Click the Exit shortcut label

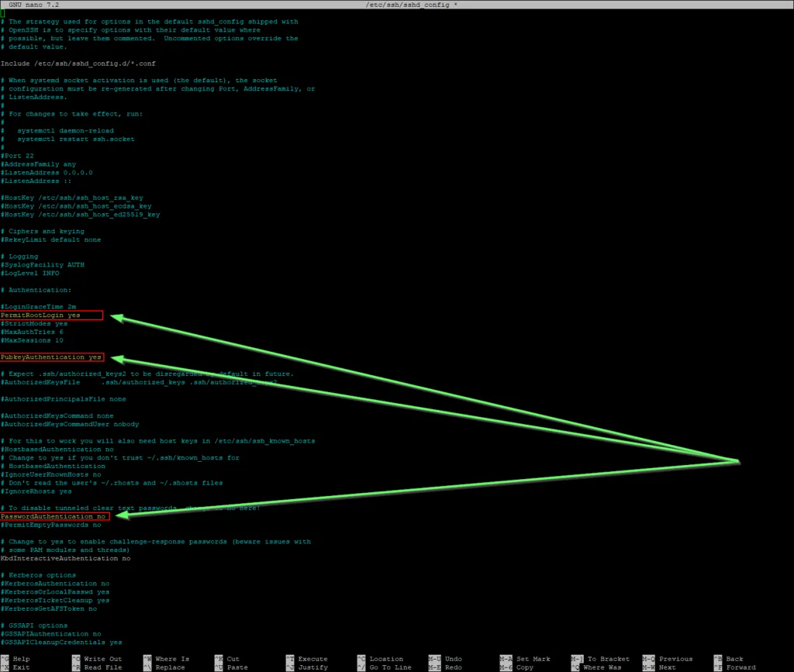click(21, 667)
